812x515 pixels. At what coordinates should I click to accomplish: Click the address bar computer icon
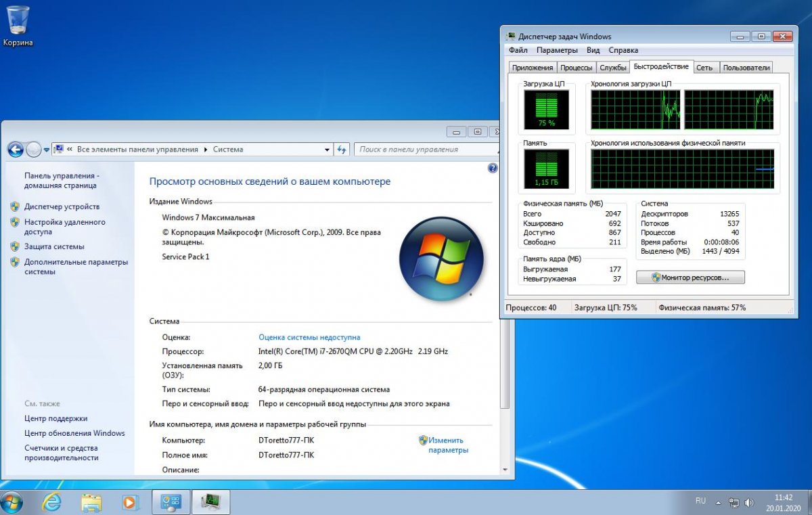[58, 150]
